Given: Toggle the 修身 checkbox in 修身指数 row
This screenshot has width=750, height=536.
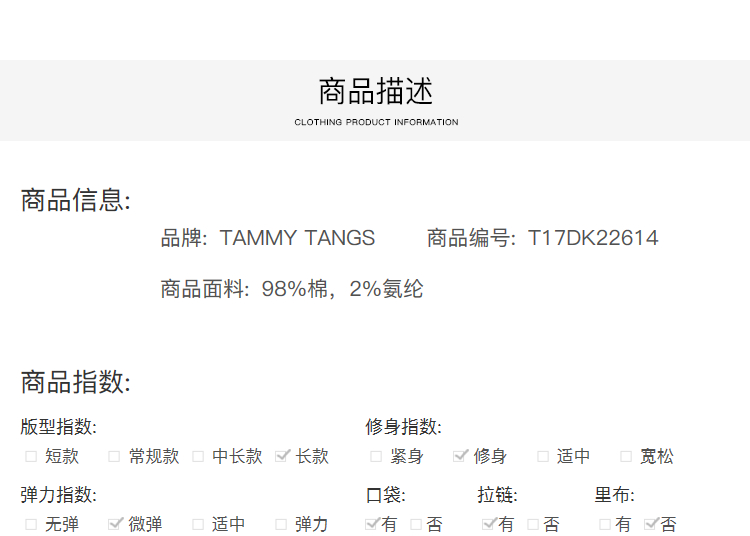Looking at the screenshot, I should click(460, 456).
